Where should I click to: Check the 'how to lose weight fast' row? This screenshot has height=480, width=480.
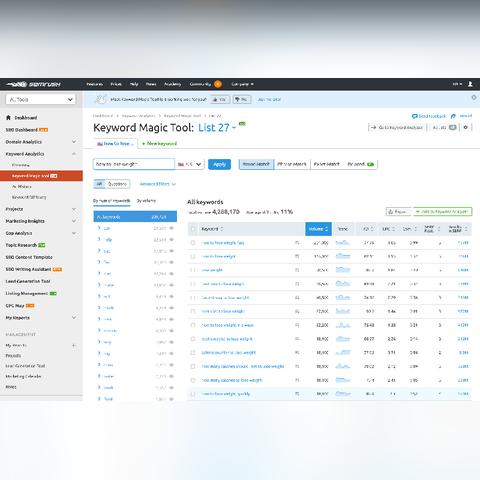[x=193, y=243]
